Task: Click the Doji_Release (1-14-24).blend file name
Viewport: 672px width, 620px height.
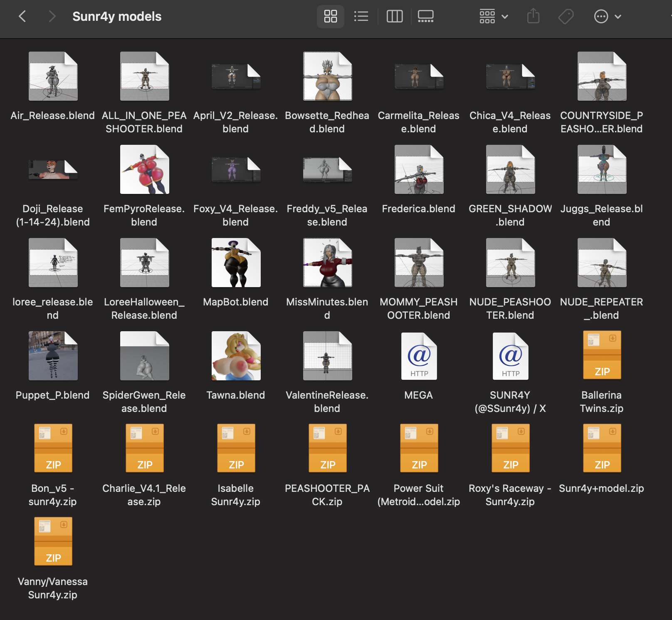Action: point(53,215)
